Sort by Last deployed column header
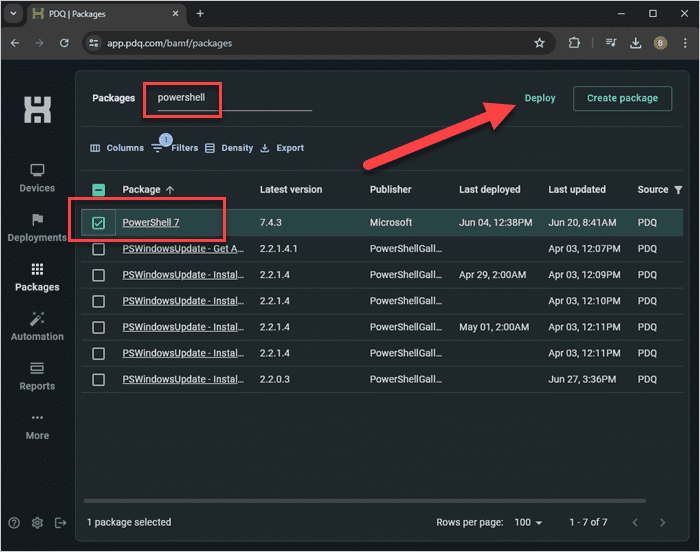Viewport: 700px width, 552px height. (x=490, y=190)
